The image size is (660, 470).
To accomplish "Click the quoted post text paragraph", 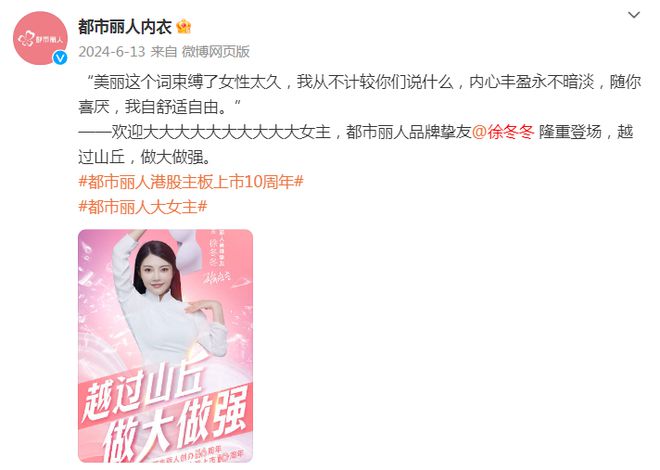I will coord(359,94).
